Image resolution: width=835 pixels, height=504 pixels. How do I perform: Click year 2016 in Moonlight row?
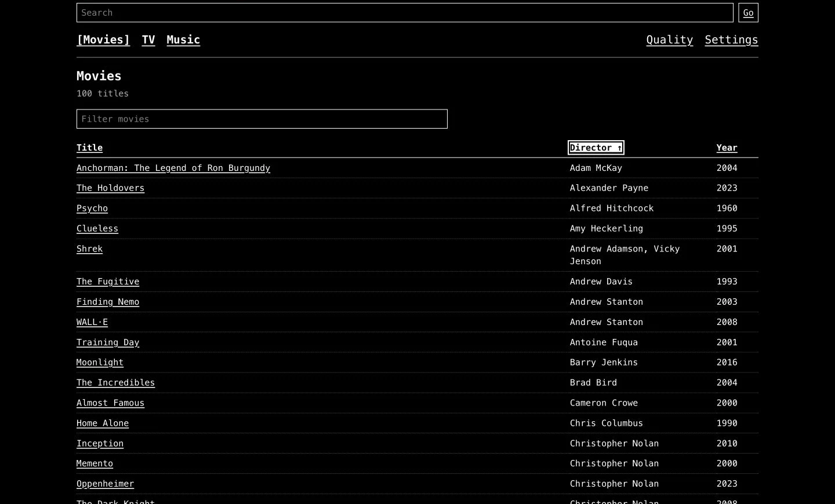727,363
